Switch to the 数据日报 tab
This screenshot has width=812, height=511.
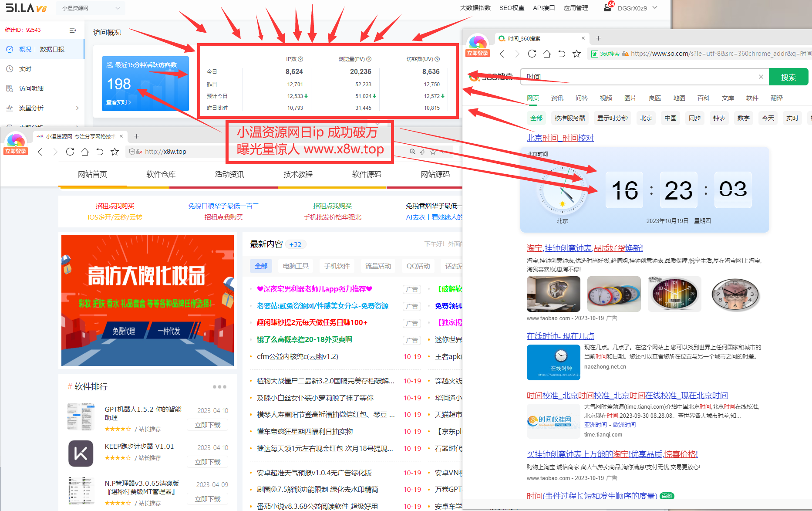click(x=52, y=49)
